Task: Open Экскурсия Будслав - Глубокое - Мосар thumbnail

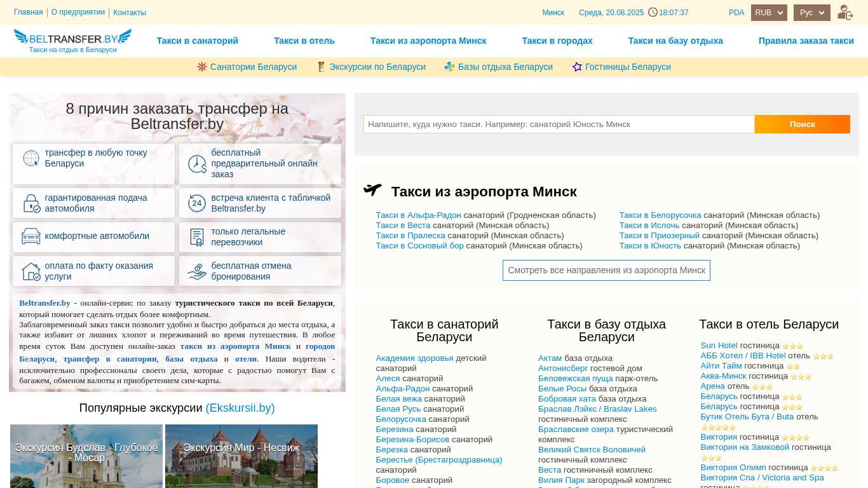Action: (86, 456)
